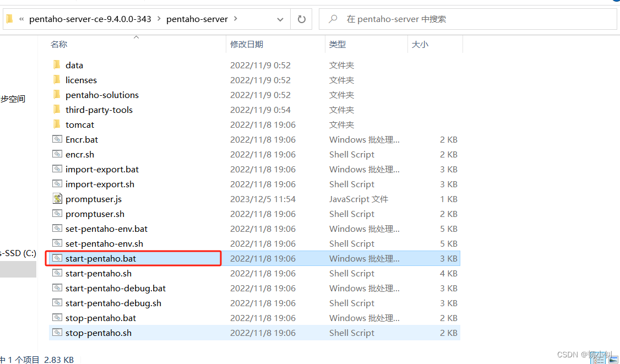Click the Encr.bat file icon

[x=57, y=139]
